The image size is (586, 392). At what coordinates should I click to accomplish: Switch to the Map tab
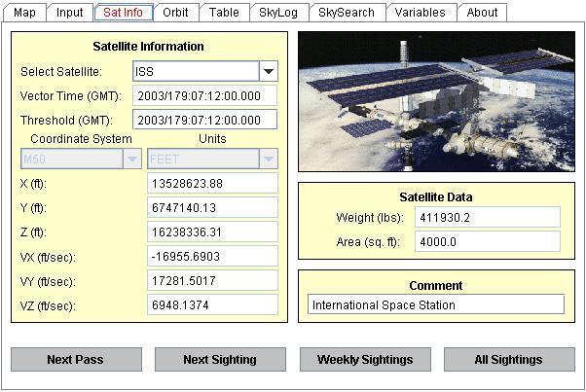click(24, 13)
